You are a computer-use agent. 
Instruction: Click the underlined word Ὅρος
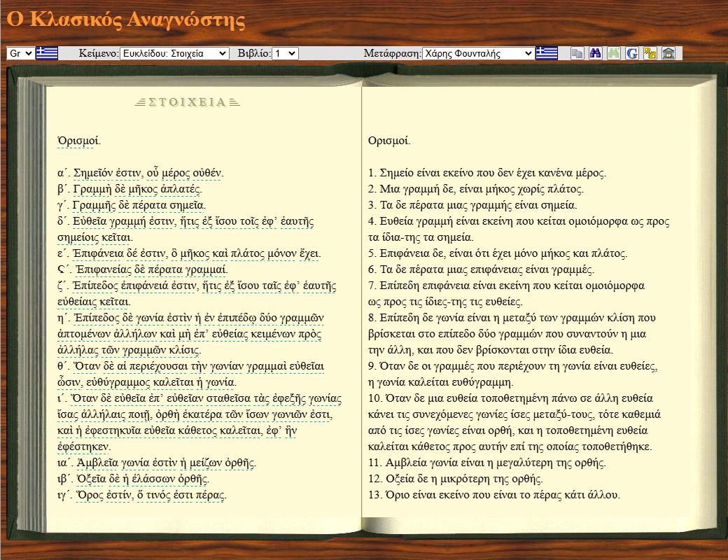tap(90, 495)
